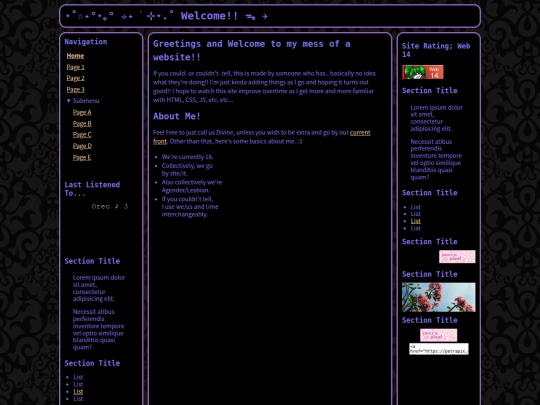540x405 pixels.
Task: Open the Page 2 link
Action: [x=75, y=78]
